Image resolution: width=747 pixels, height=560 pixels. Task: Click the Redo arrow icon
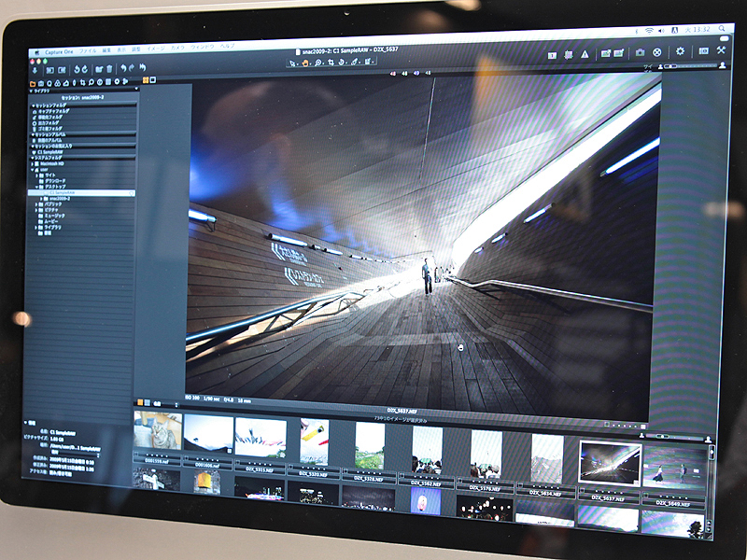point(132,67)
